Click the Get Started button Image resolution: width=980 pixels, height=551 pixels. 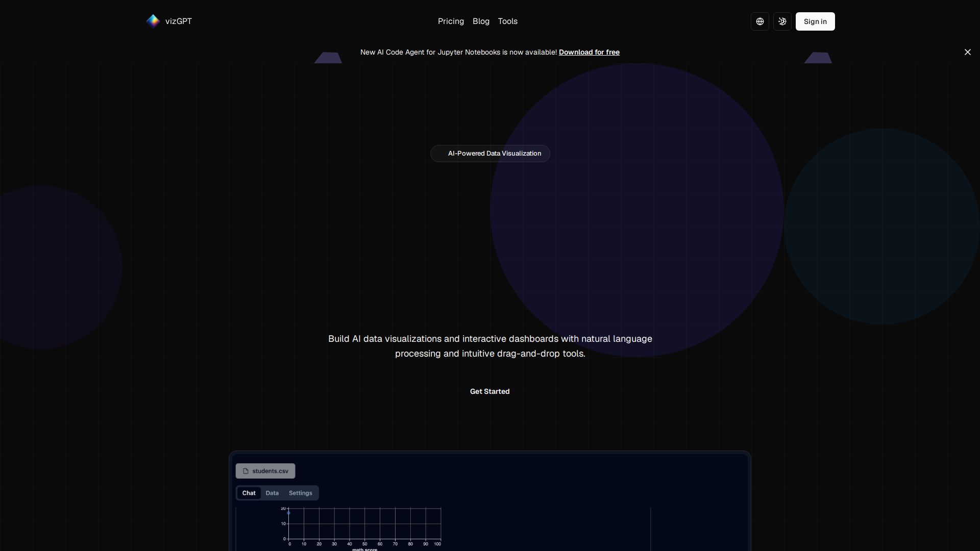click(x=489, y=391)
